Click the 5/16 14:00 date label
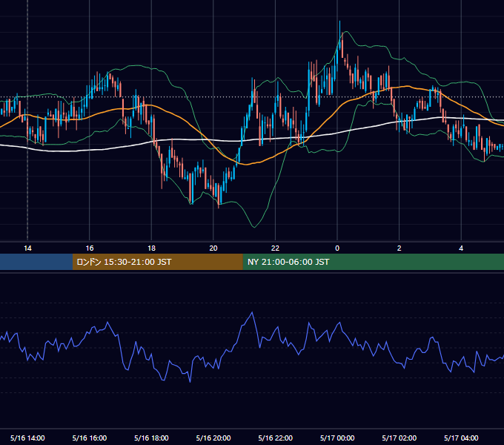This screenshot has height=445, width=504. [x=27, y=438]
